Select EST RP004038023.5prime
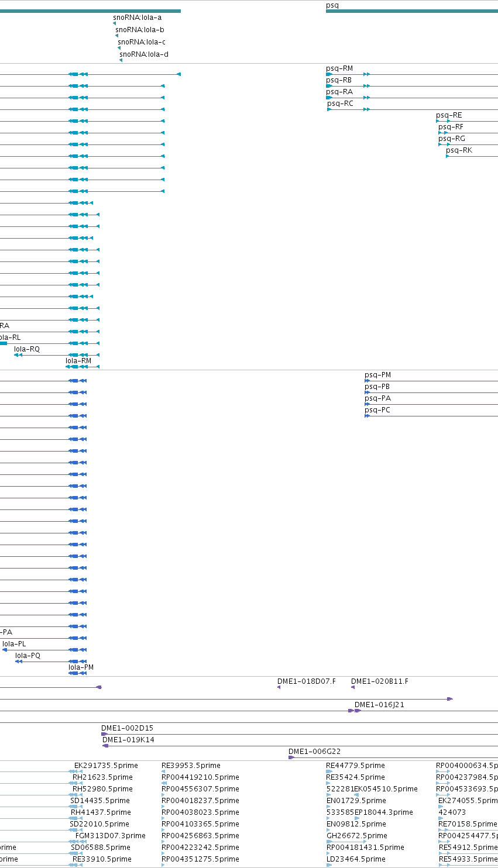 (x=200, y=812)
